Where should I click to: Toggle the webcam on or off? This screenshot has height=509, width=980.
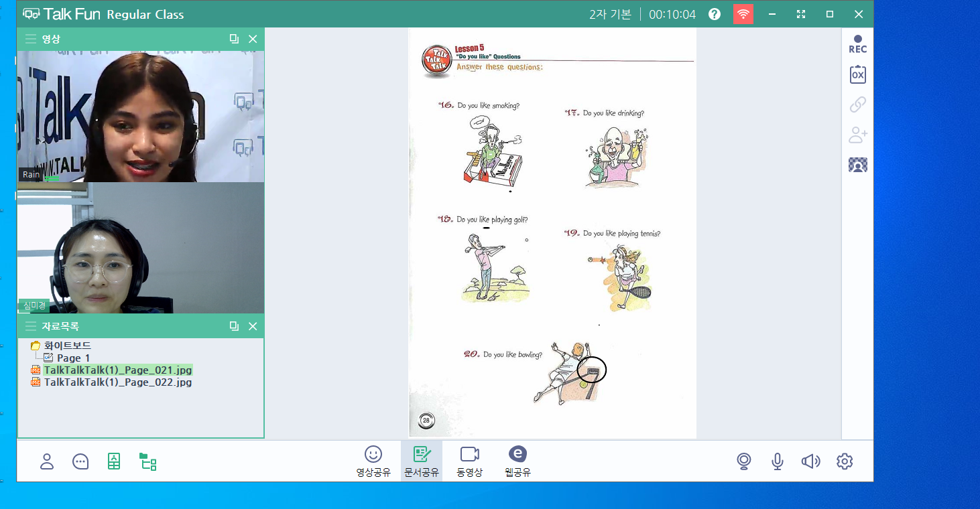point(743,461)
